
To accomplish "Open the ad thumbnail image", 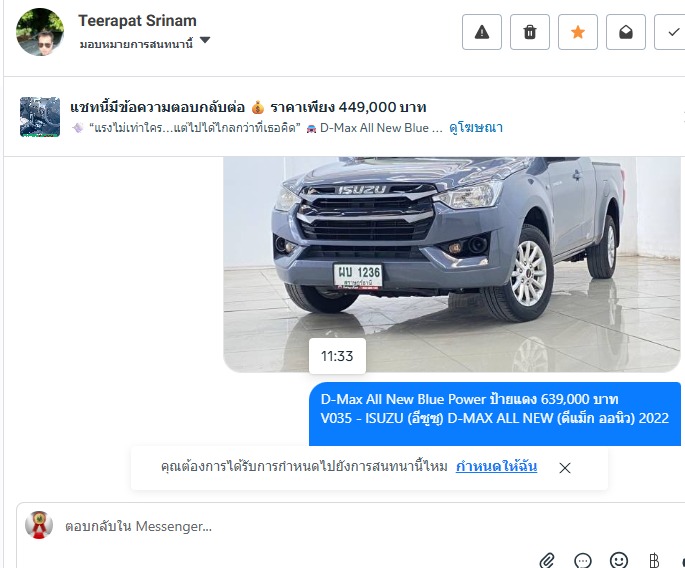I will [40, 117].
